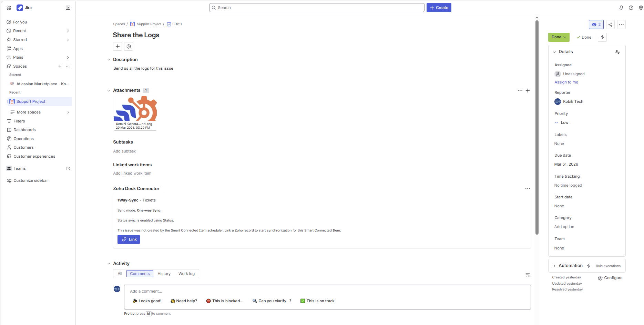Screen dimensions: 644x325
Task: Click the automation lightning icon beside Done
Action: 602,37
